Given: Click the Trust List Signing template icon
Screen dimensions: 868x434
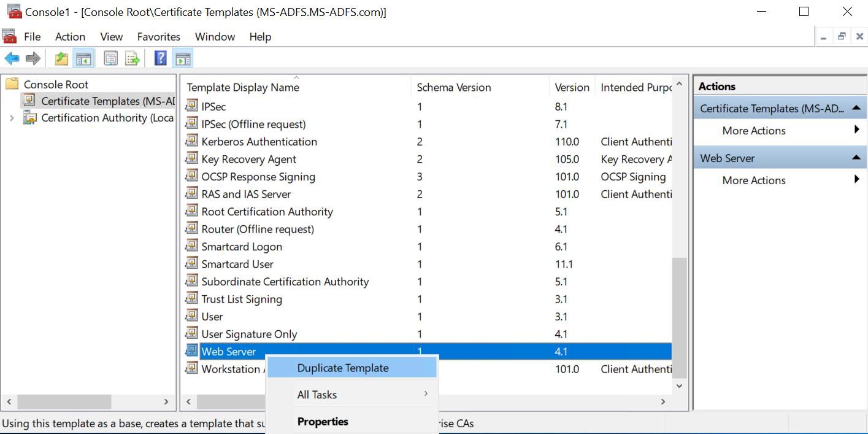Looking at the screenshot, I should click(x=192, y=299).
